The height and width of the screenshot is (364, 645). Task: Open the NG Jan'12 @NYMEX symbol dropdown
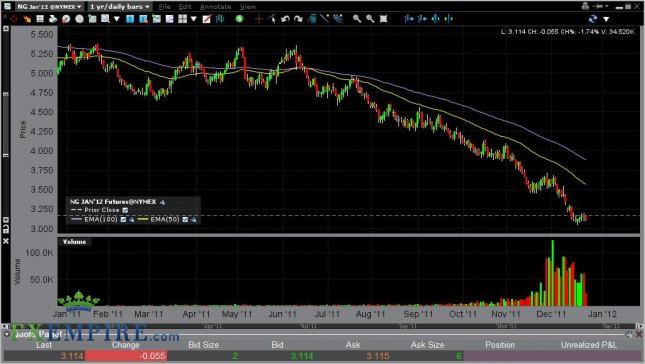coord(49,7)
